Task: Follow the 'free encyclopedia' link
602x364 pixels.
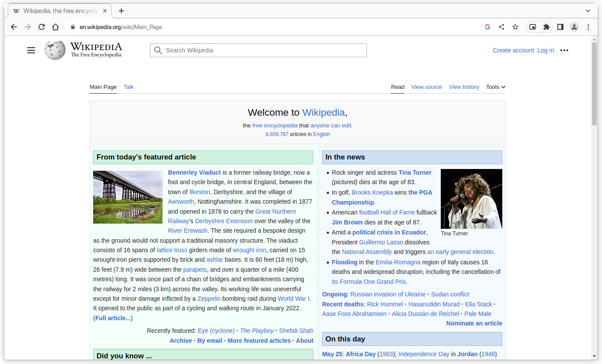Action: 275,126
